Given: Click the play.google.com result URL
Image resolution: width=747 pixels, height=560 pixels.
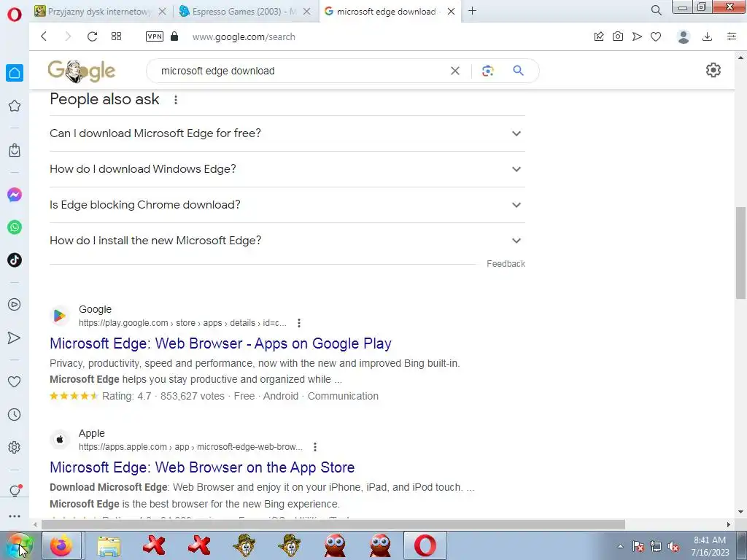Looking at the screenshot, I should (x=182, y=323).
